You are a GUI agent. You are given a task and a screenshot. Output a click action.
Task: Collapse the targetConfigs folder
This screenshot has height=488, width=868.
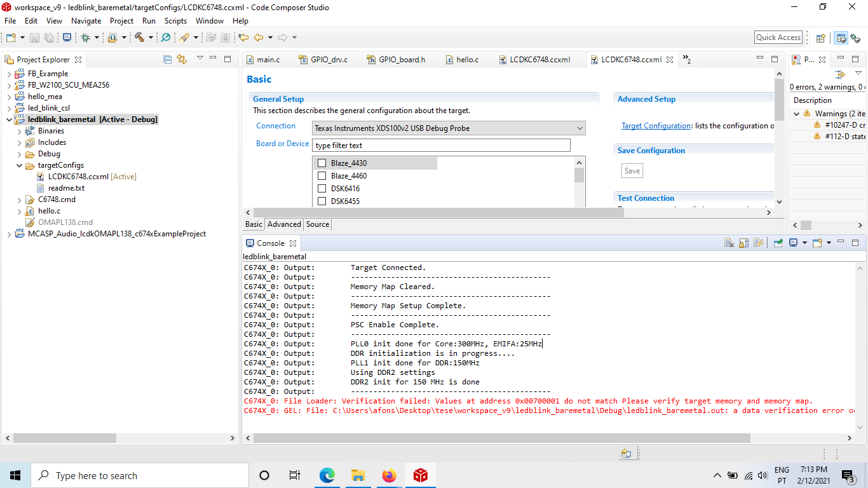point(19,165)
